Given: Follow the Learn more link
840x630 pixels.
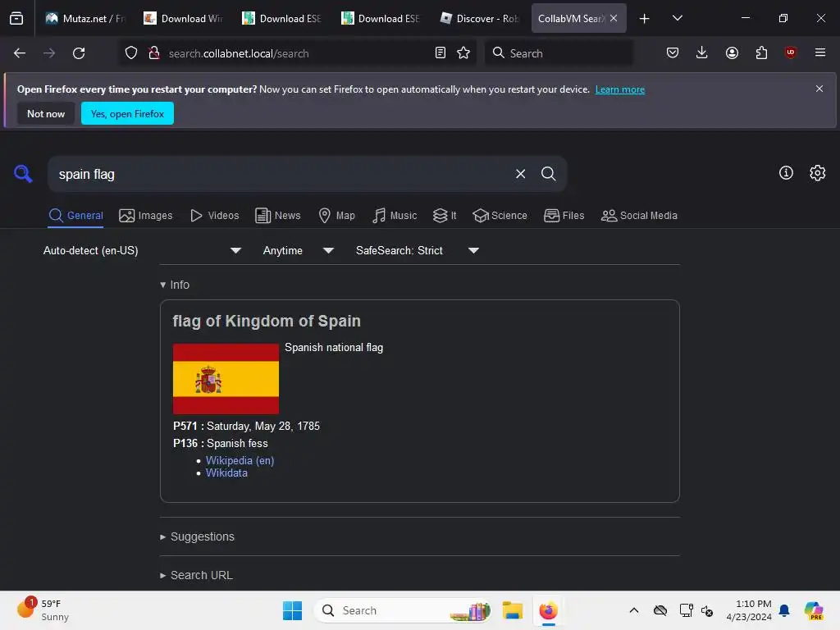Looking at the screenshot, I should 620,89.
